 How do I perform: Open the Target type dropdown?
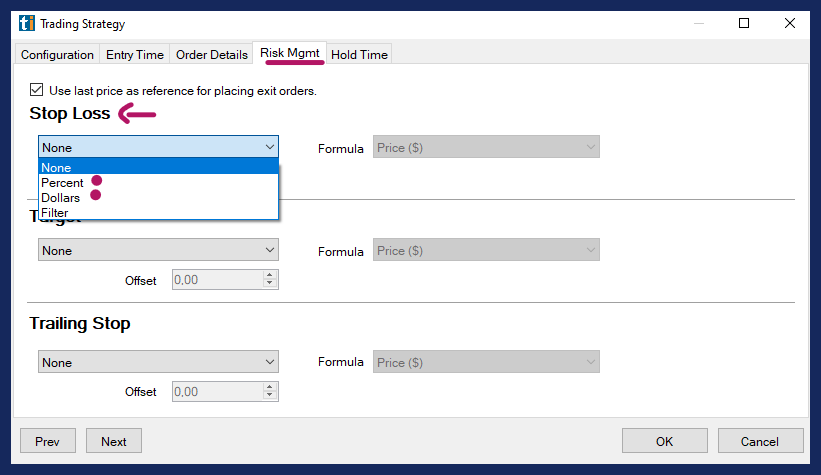pos(158,250)
